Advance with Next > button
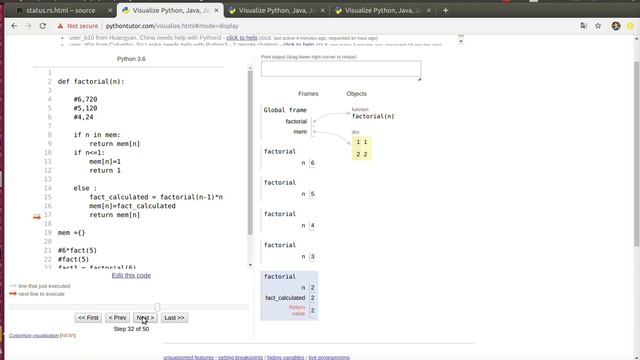The image size is (640, 360). click(145, 318)
